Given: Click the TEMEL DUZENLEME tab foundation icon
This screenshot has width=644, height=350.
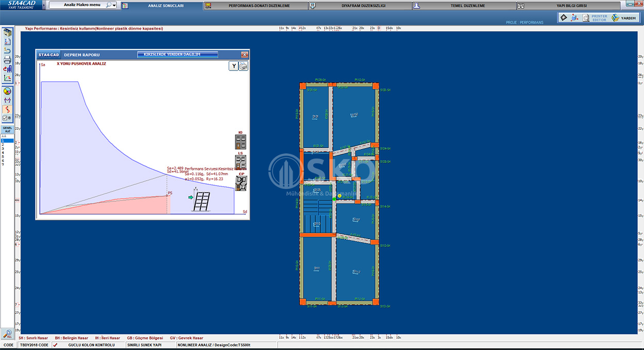Looking at the screenshot, I should (416, 6).
